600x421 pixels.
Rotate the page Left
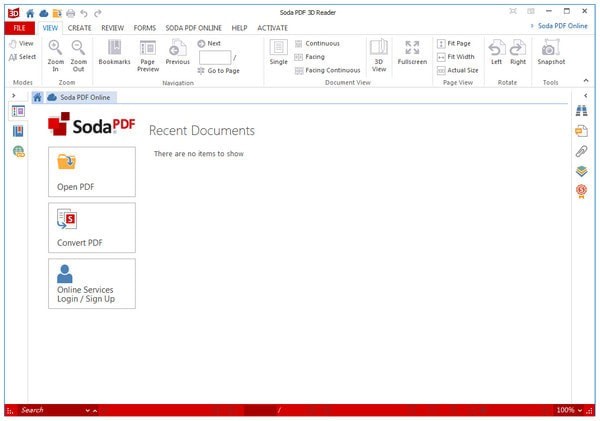(x=496, y=49)
